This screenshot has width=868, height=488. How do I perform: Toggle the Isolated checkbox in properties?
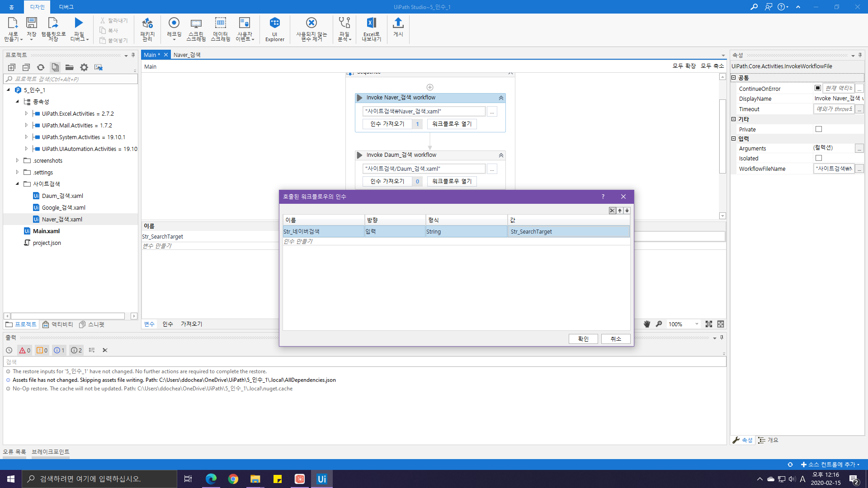[818, 158]
